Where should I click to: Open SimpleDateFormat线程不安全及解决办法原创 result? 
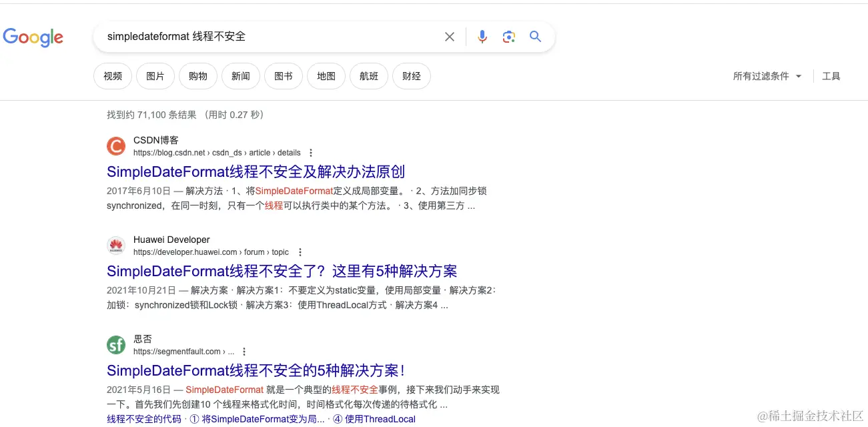[x=256, y=171]
